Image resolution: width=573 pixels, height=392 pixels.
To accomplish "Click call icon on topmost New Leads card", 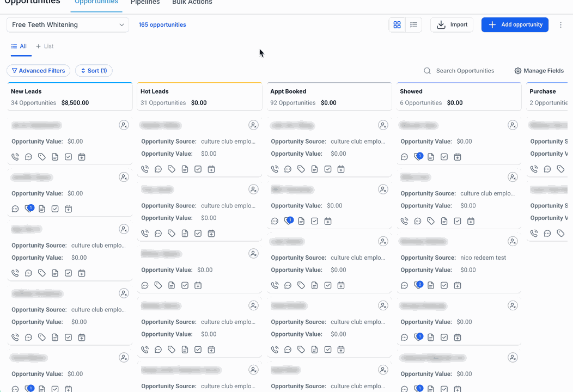I will [x=15, y=157].
